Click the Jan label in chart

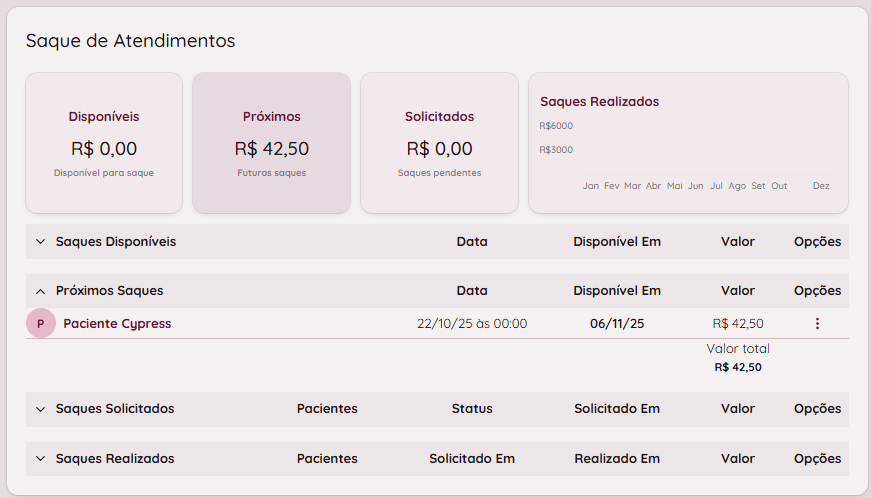(591, 186)
